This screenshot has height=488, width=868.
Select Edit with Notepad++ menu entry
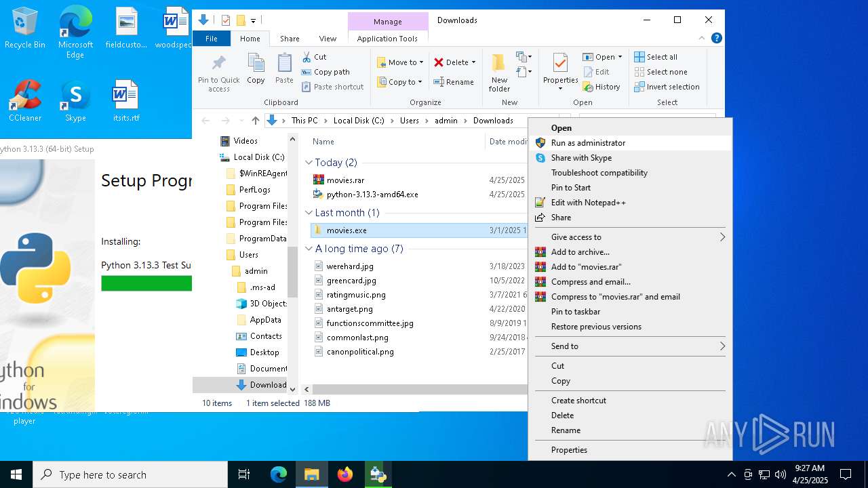pyautogui.click(x=630, y=203)
